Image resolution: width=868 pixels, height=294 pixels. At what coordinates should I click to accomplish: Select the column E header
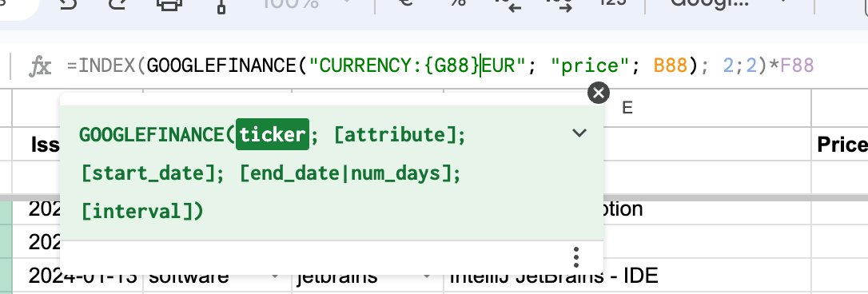click(x=627, y=107)
